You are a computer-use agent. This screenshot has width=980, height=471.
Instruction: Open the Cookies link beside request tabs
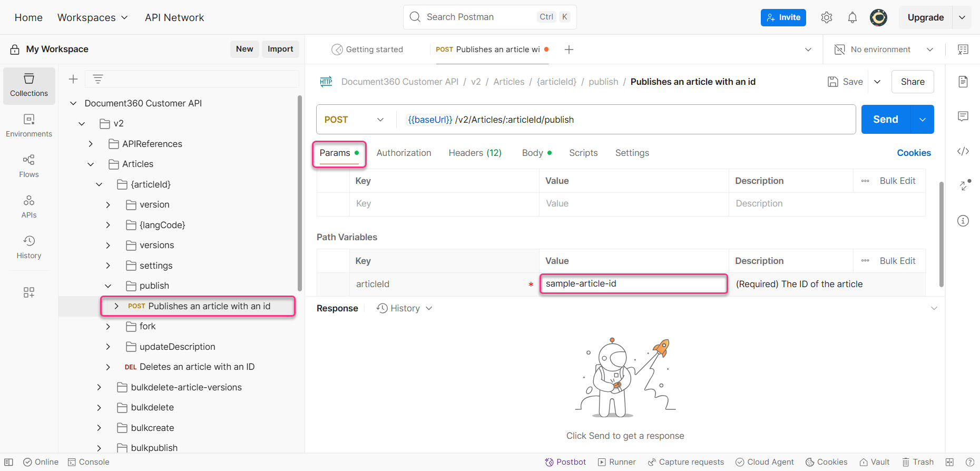tap(914, 153)
